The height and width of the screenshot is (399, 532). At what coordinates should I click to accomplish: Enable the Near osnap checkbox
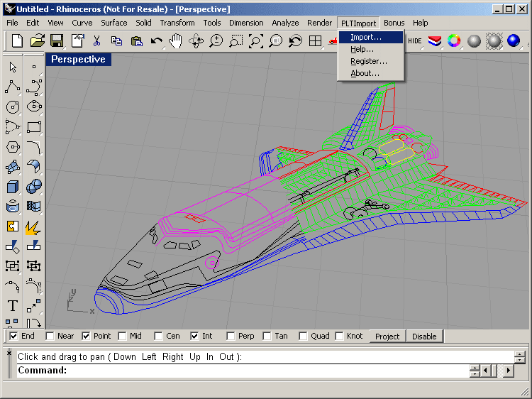[x=50, y=336]
